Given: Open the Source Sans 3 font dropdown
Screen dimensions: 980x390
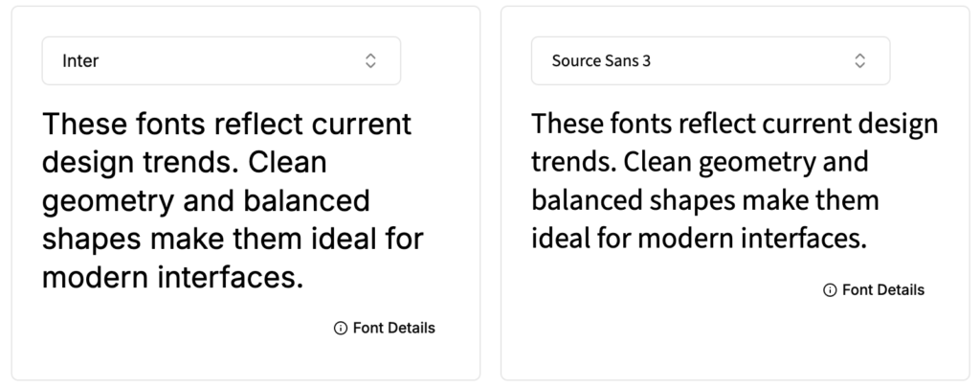Looking at the screenshot, I should [710, 61].
